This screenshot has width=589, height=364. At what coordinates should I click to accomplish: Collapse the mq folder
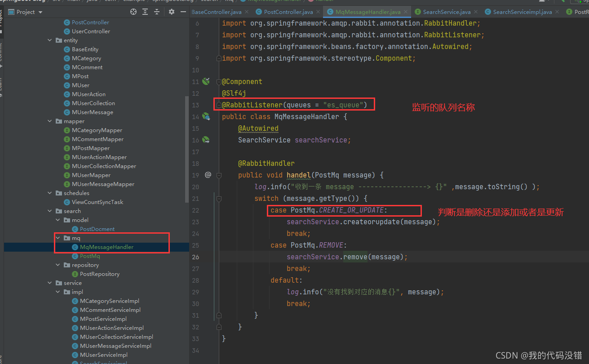(x=58, y=238)
